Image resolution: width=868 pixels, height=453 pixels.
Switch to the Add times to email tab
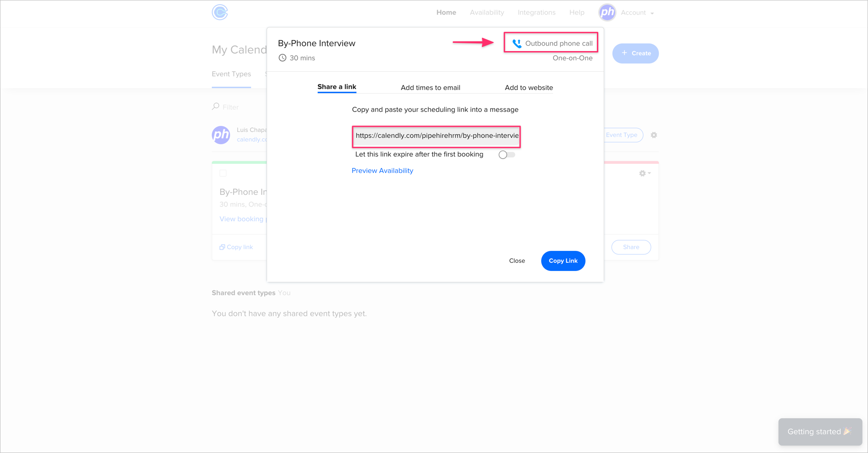[x=430, y=88]
